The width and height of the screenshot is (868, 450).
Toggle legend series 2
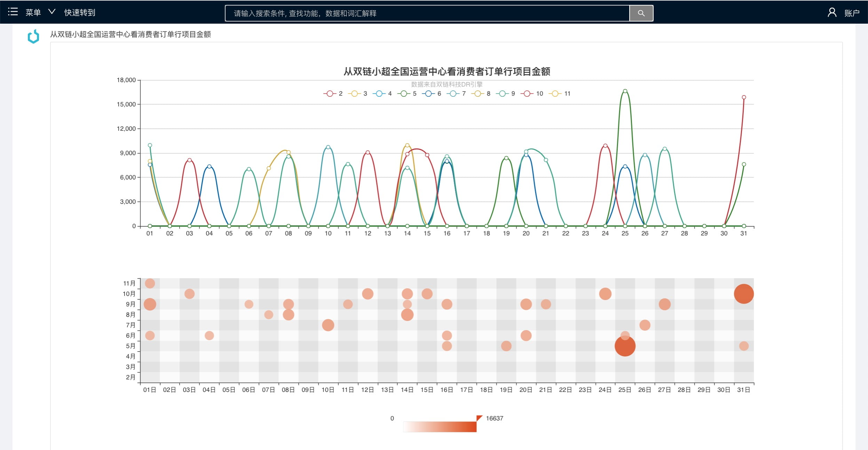click(333, 94)
